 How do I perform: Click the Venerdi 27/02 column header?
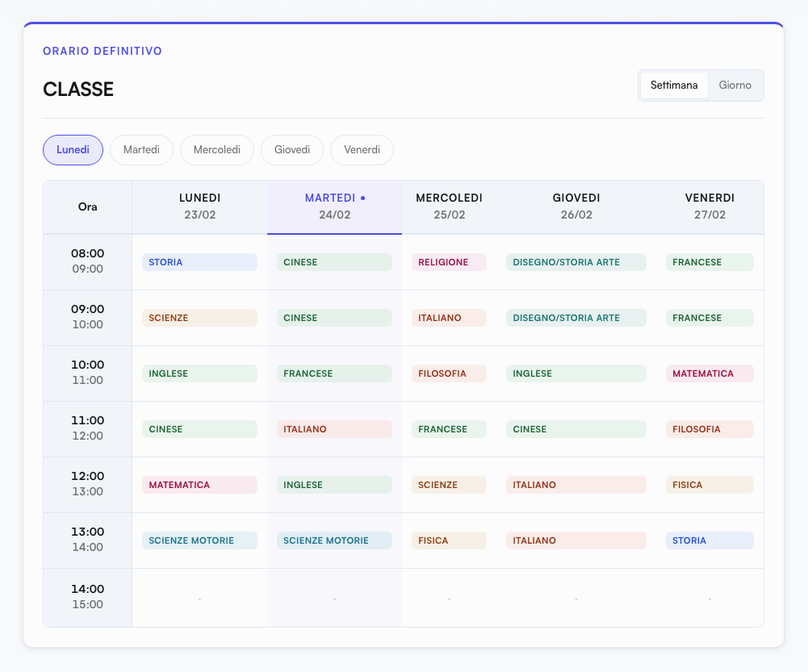tap(710, 207)
